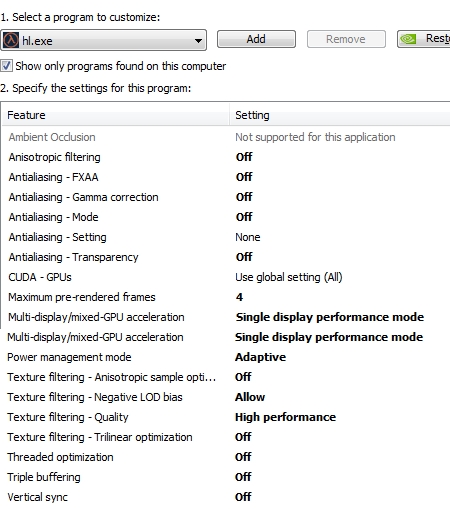450x509 pixels.
Task: Change Maximum pre-rendered frames value 4
Action: (x=239, y=297)
